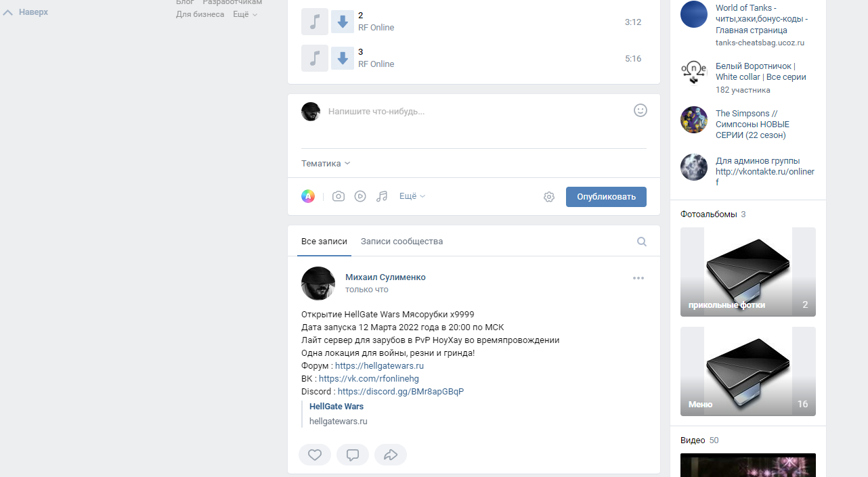This screenshot has width=868, height=477.
Task: Search wall posts with magnifier icon
Action: [642, 242]
